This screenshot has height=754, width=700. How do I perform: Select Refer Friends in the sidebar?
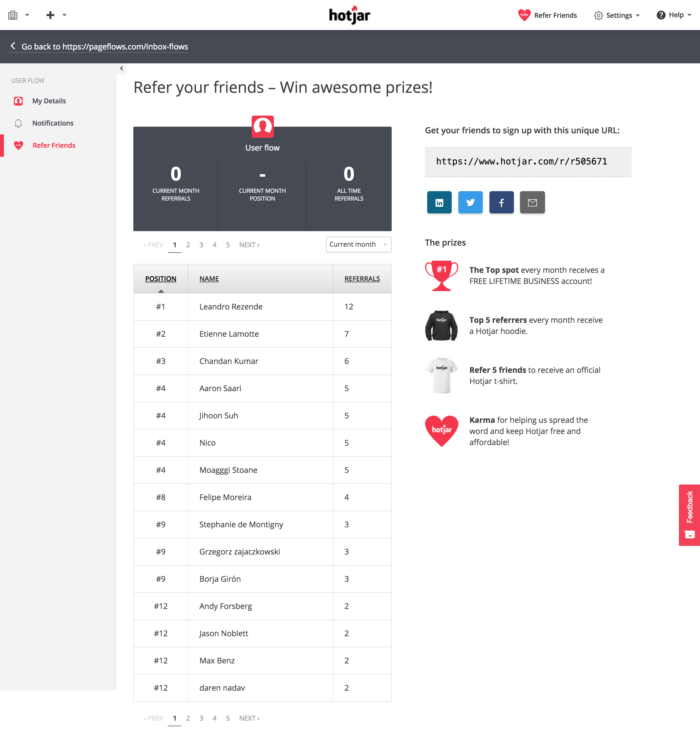[x=54, y=146]
